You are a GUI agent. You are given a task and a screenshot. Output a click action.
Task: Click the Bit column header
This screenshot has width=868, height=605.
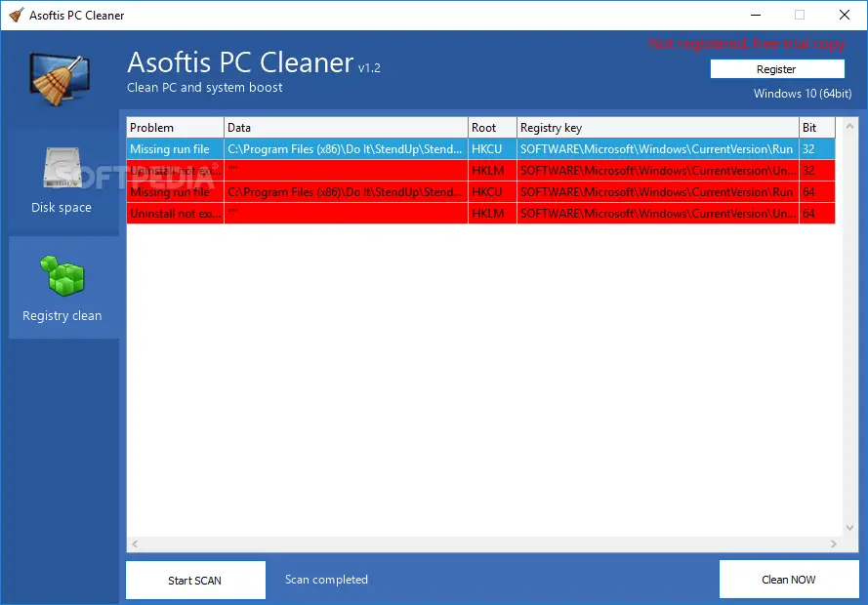pyautogui.click(x=816, y=128)
